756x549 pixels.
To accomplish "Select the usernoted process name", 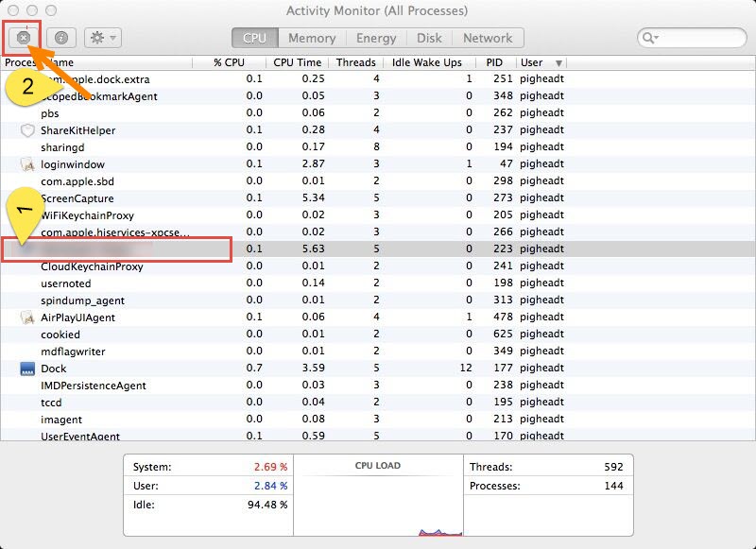I will click(66, 283).
